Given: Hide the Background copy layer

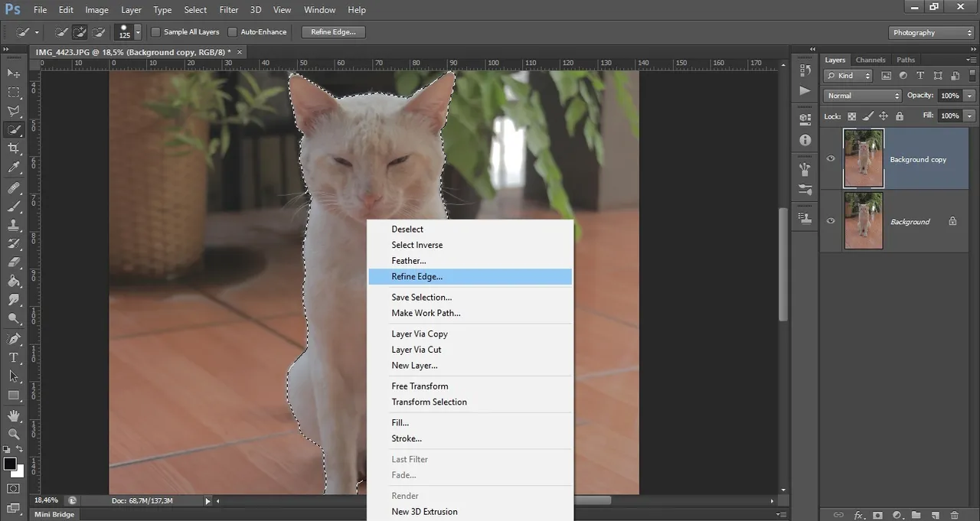Looking at the screenshot, I should click(x=831, y=159).
